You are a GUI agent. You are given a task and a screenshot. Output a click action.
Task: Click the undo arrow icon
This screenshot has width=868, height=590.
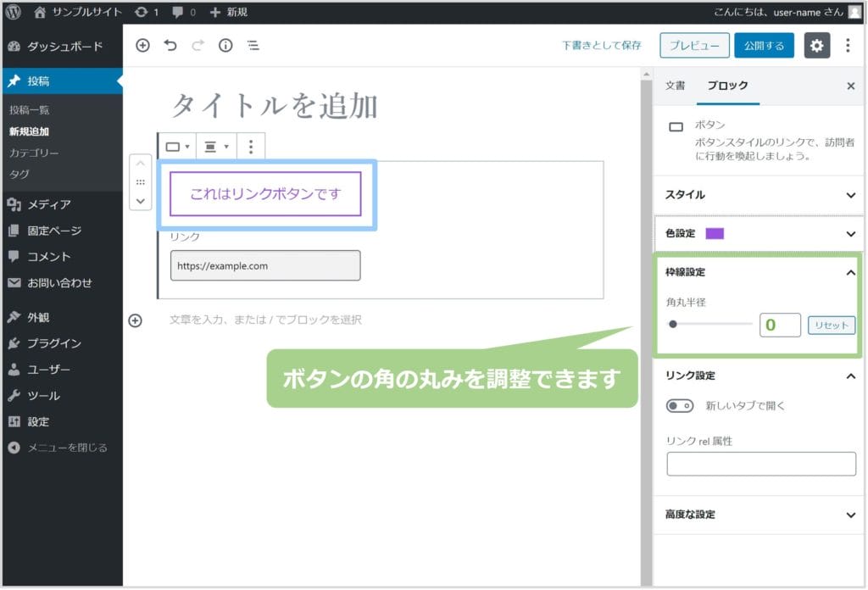click(170, 46)
